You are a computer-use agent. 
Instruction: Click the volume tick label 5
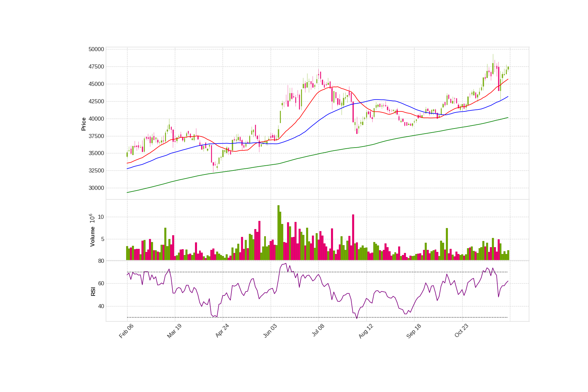click(x=102, y=239)
